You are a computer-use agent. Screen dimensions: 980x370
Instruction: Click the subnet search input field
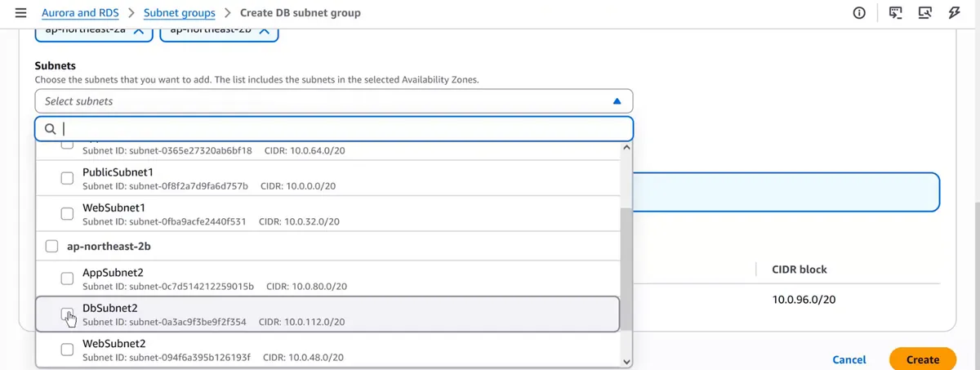tap(334, 129)
